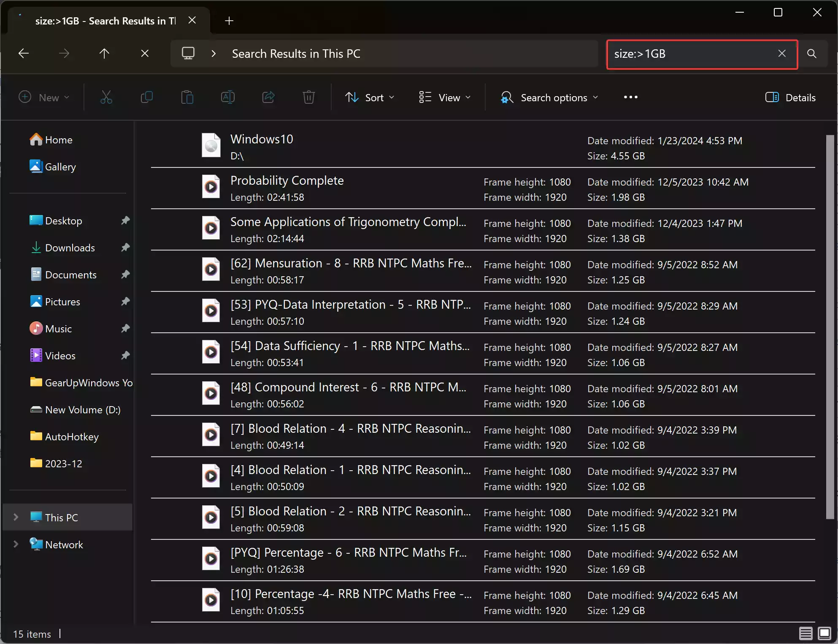Go up one folder level arrow
Image resolution: width=838 pixels, height=644 pixels.
tap(104, 54)
